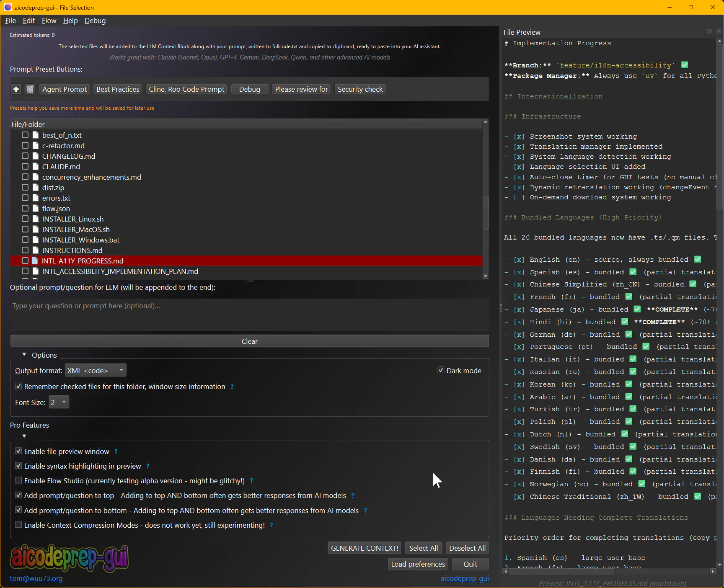Click the trash icon to delete a preset
Screen dimensions: 724x588
pos(30,89)
